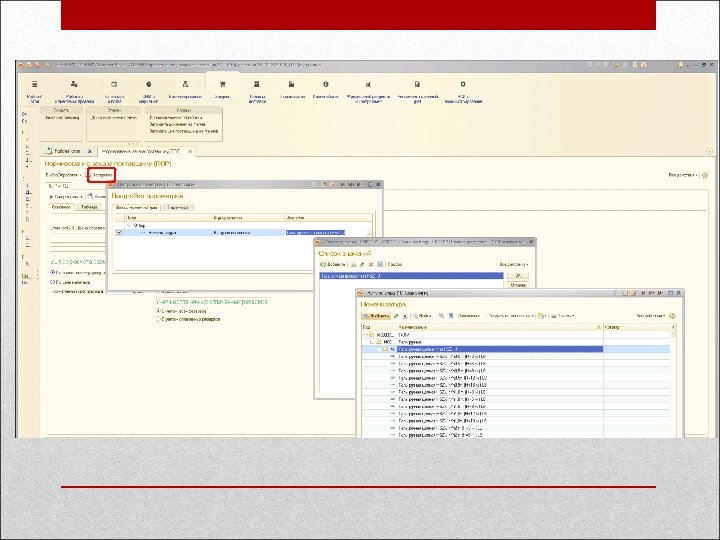Image resolution: width=720 pixels, height=540 pixels.
Task: Open the CRM section pie-chart icon
Action: (148, 84)
